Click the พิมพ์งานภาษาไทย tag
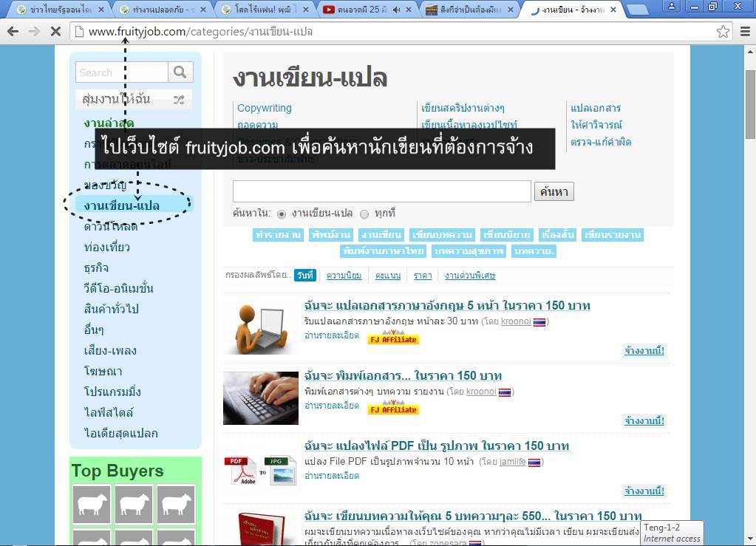This screenshot has width=756, height=546. pos(383,251)
